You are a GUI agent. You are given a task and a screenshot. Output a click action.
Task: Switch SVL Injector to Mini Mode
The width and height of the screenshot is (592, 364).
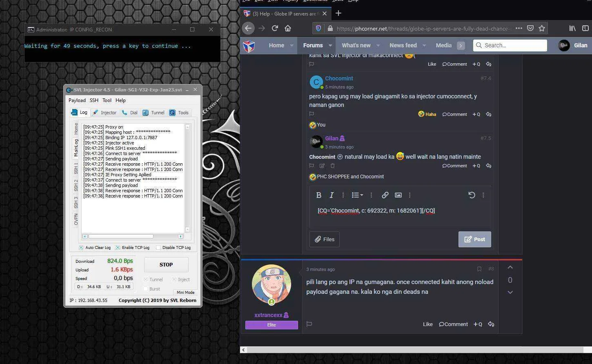(185, 292)
